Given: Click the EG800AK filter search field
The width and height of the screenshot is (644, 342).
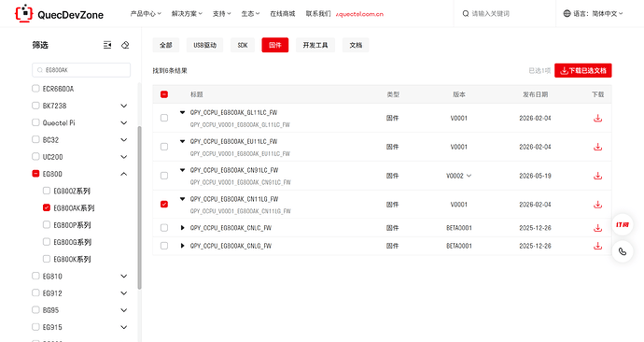Looking at the screenshot, I should tap(81, 70).
